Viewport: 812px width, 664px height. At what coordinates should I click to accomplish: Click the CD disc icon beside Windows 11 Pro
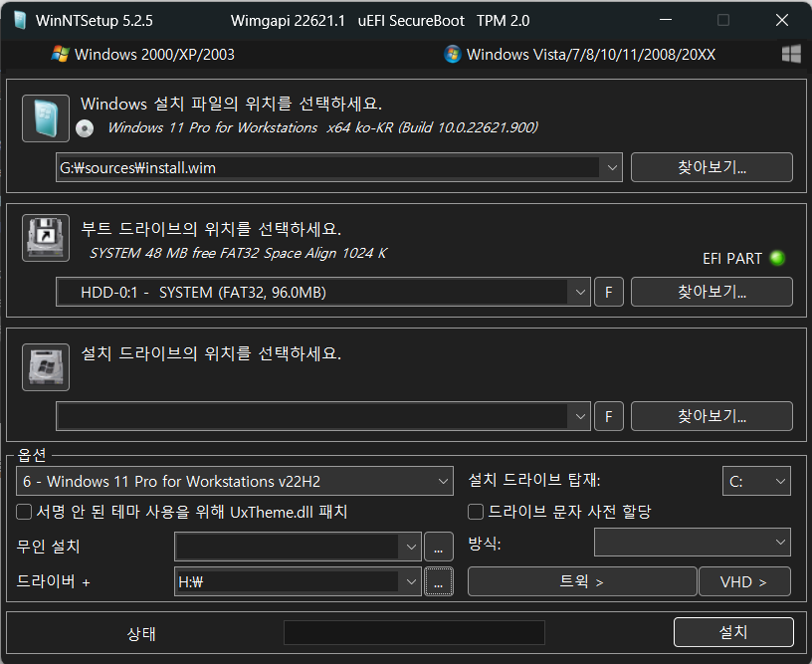pyautogui.click(x=85, y=128)
